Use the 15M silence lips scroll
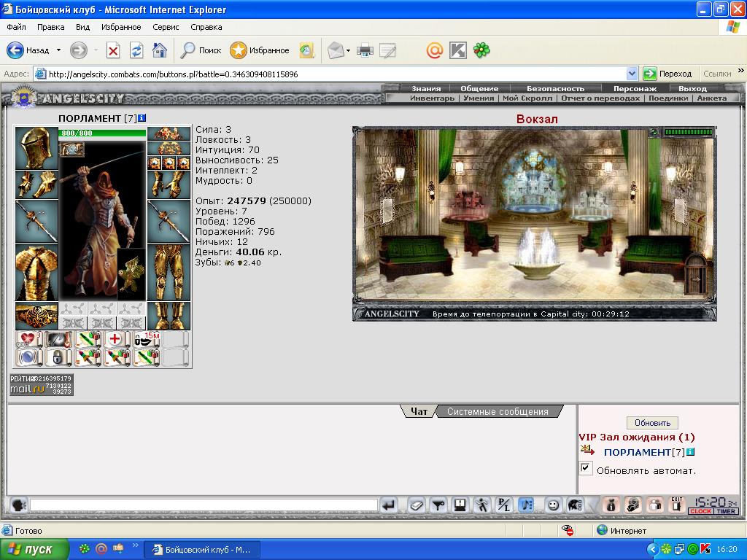Screen dimensions: 747x560 click(146, 340)
